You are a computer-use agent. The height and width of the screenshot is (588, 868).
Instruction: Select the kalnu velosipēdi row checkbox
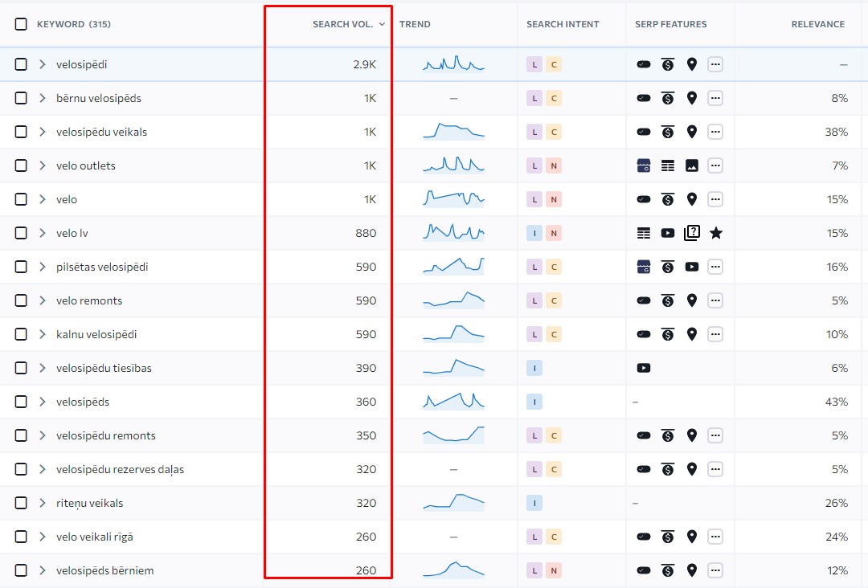[21, 334]
